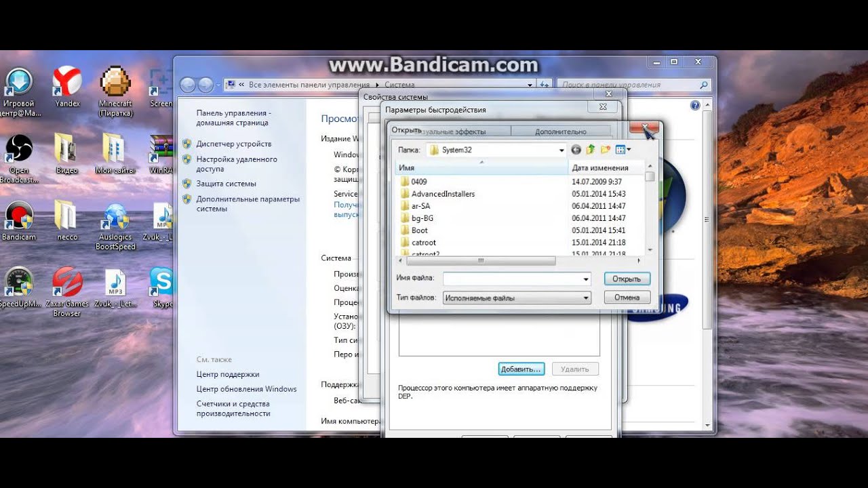Open Защита системы link
This screenshot has width=868, height=488.
click(226, 184)
